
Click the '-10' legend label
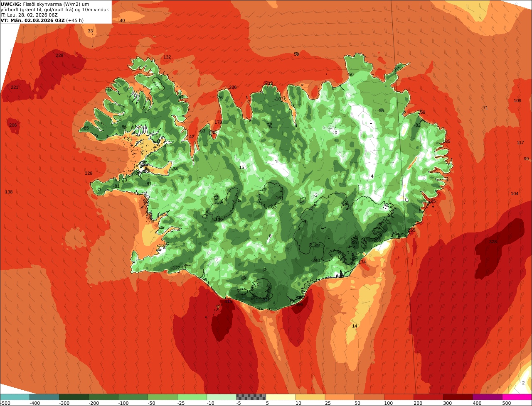212,403
